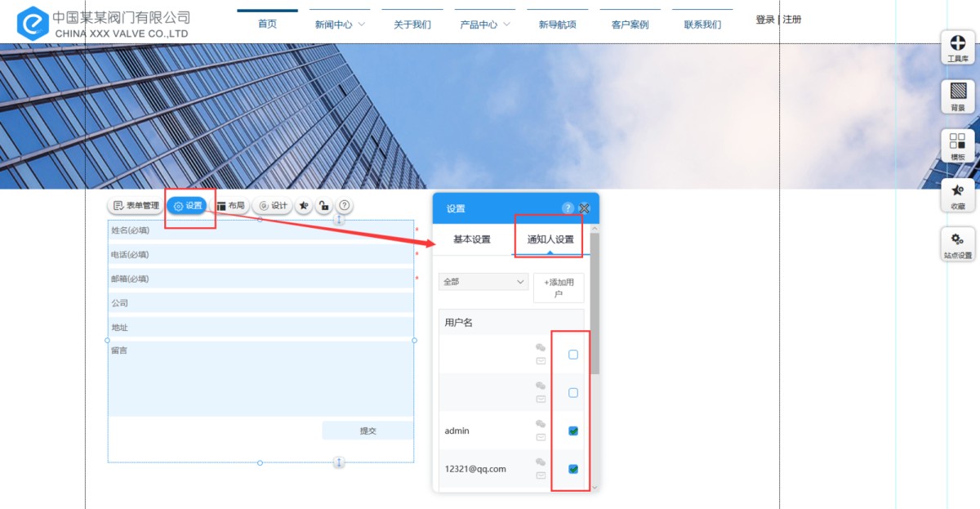Open the 客户案例 nav item

pos(630,25)
